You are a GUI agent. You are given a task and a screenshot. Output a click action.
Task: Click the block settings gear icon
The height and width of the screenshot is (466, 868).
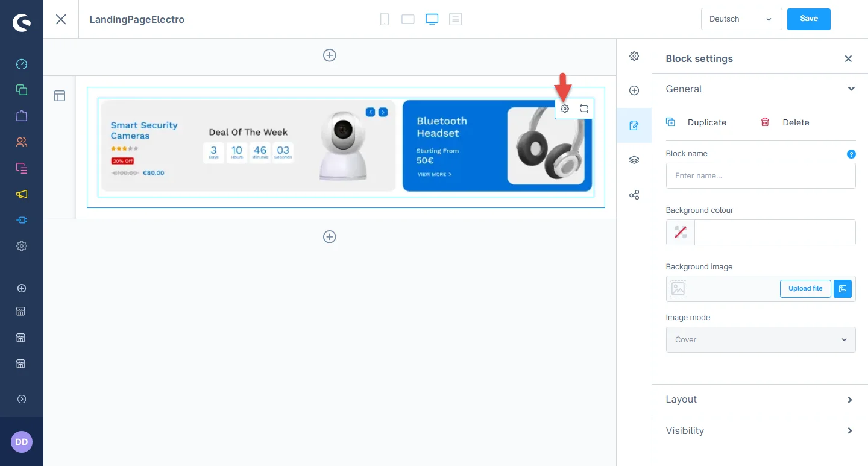click(565, 109)
